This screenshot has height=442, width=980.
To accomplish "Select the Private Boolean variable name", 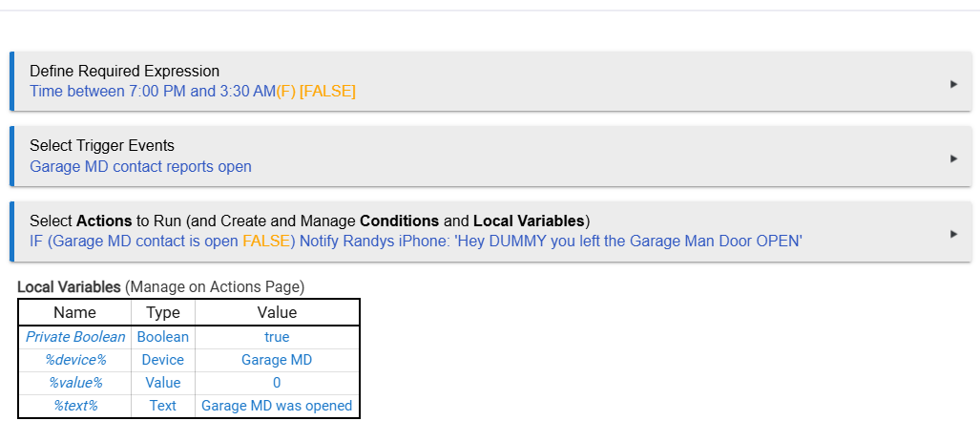I will coord(75,337).
